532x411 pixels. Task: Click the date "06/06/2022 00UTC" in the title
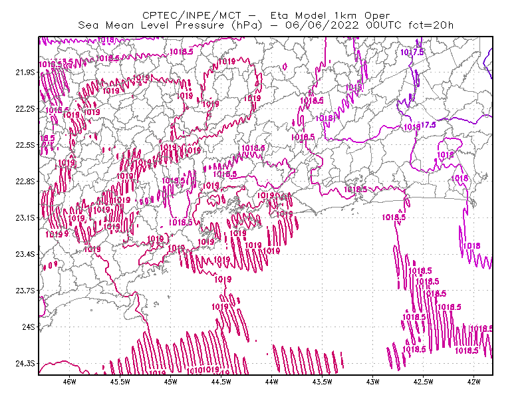point(343,25)
